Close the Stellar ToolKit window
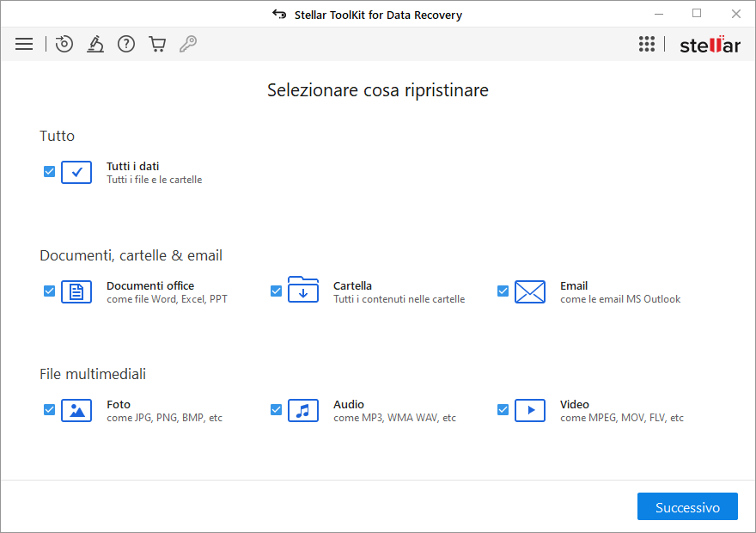The height and width of the screenshot is (533, 756). [x=735, y=14]
